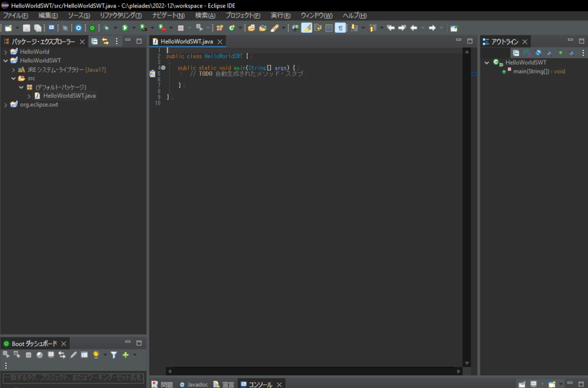Select main(String[]) in the Outline
Screen dimensions: 588x388
(x=539, y=71)
